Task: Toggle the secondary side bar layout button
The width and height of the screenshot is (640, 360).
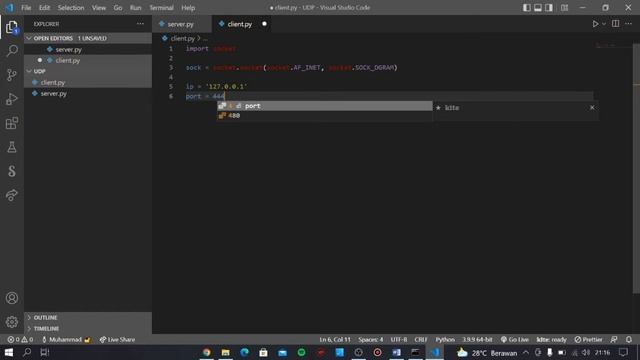Action: pos(549,8)
